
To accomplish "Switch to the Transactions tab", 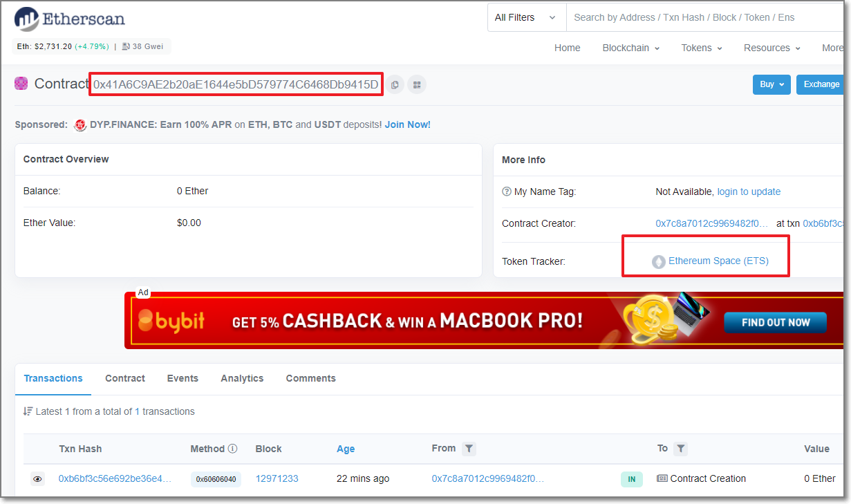I will tap(53, 378).
